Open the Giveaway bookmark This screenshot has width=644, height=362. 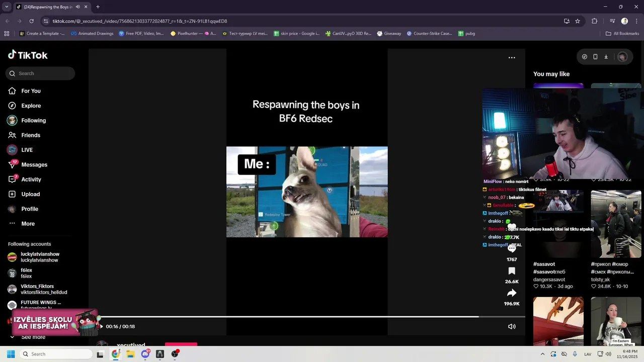388,34
